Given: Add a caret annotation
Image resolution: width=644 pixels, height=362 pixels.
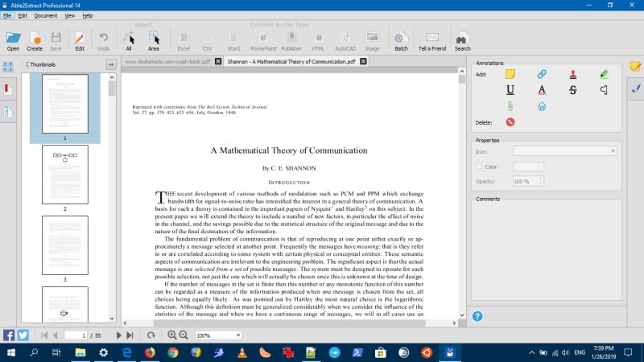Looking at the screenshot, I should coord(604,90).
